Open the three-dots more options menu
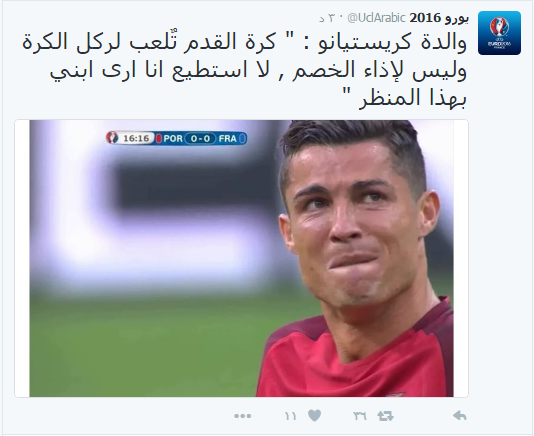The height and width of the screenshot is (436, 534). 242,416
